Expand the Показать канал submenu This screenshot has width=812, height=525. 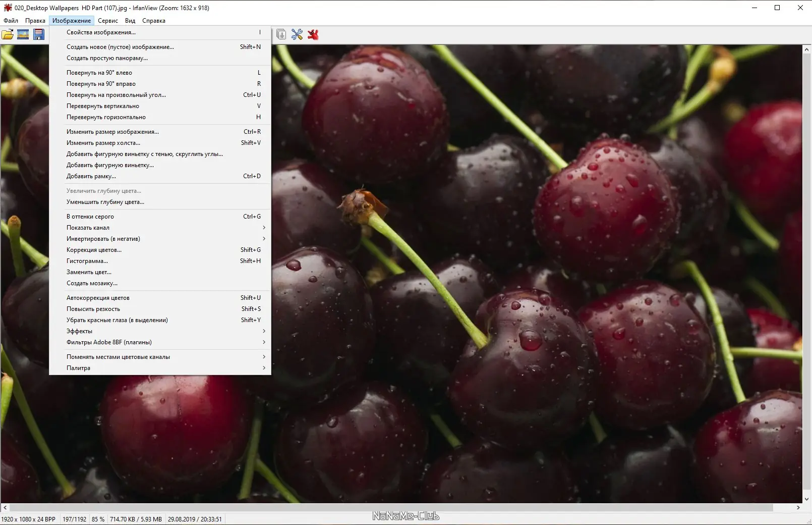click(x=160, y=228)
